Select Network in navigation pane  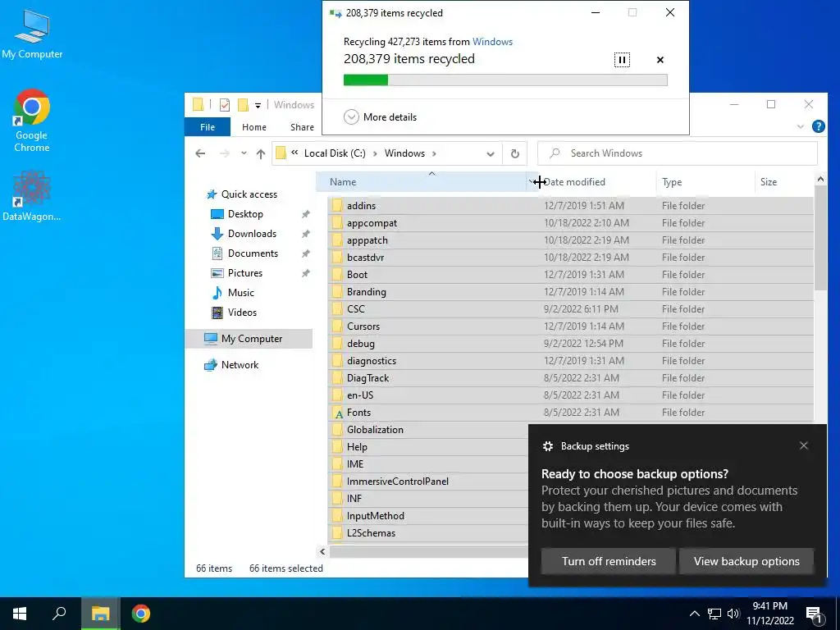tap(240, 365)
